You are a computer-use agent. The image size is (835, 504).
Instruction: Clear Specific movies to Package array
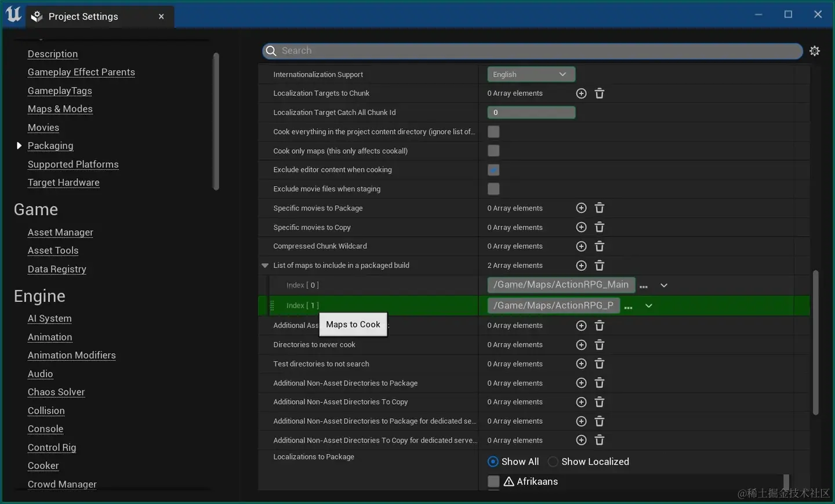(x=600, y=208)
